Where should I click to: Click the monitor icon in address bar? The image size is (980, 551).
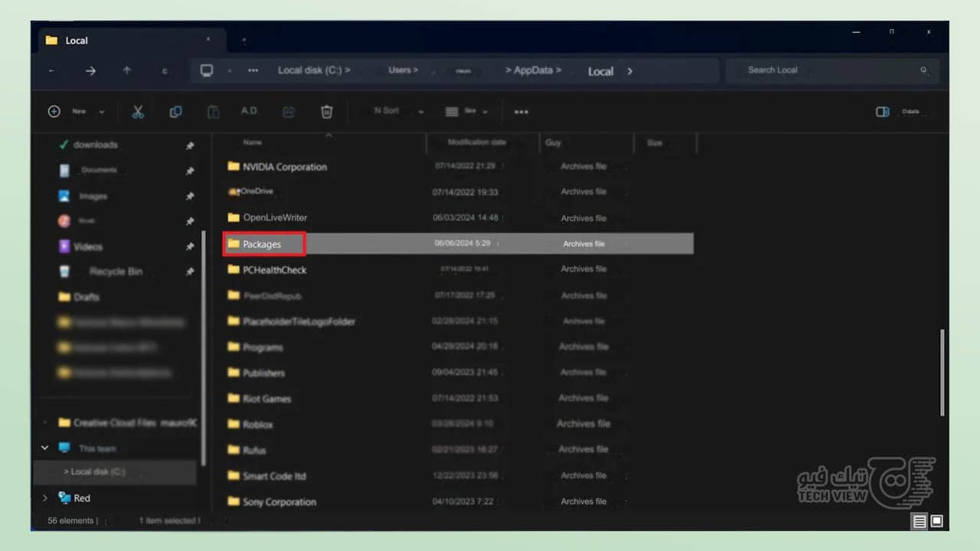coord(207,70)
